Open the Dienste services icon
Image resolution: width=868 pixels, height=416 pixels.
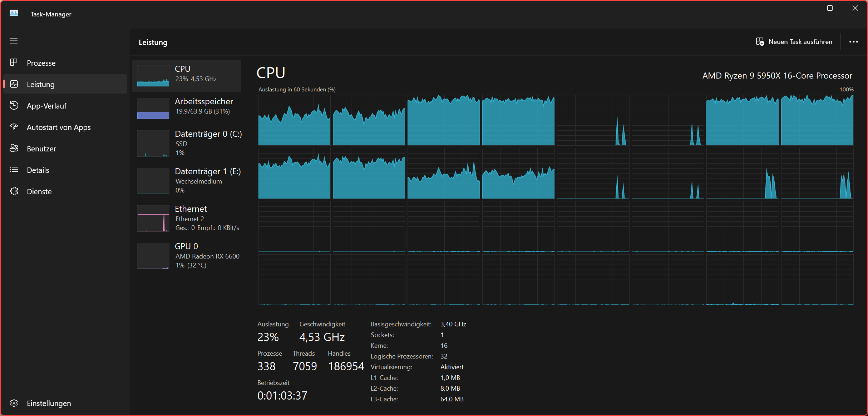coord(14,191)
